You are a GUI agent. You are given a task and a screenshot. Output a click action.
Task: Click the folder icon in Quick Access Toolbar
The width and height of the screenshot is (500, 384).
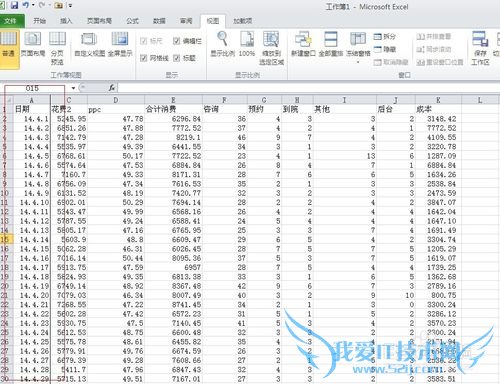pos(59,5)
